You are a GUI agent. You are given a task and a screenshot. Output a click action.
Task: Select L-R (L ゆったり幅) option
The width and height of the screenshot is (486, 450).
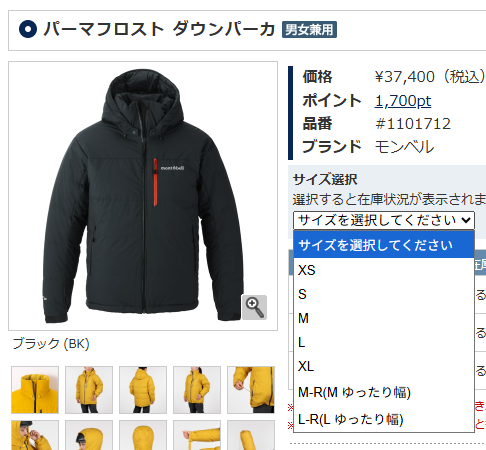[x=384, y=419]
